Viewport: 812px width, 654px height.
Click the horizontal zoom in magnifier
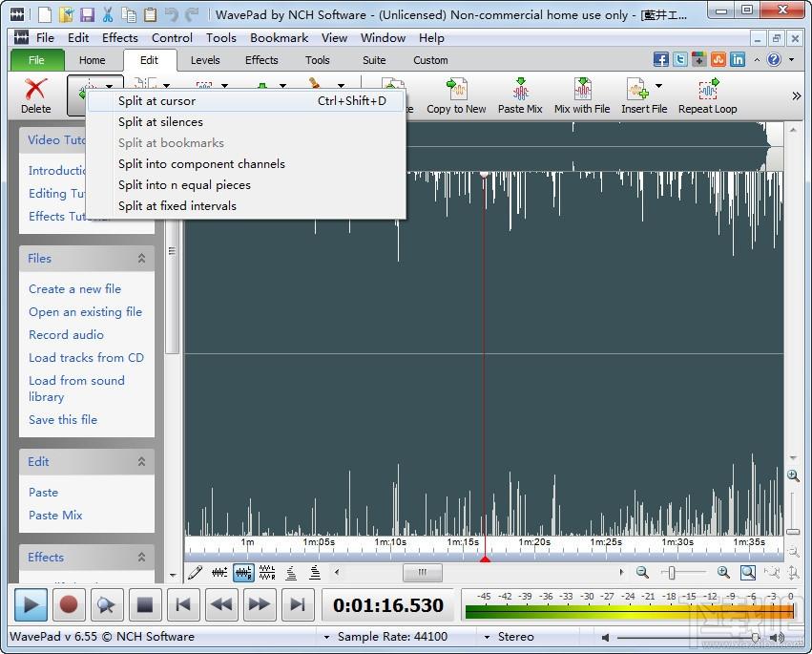pyautogui.click(x=723, y=573)
